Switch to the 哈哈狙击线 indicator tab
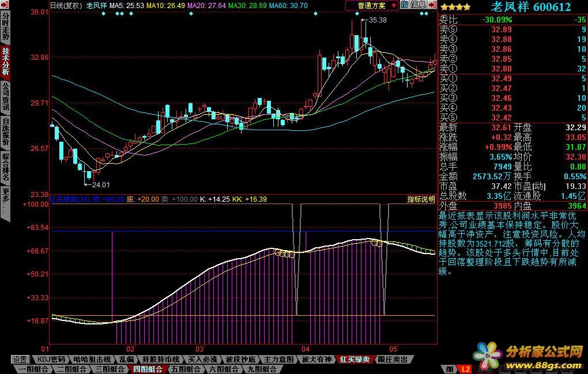This screenshot has height=374, width=588. pyautogui.click(x=92, y=360)
